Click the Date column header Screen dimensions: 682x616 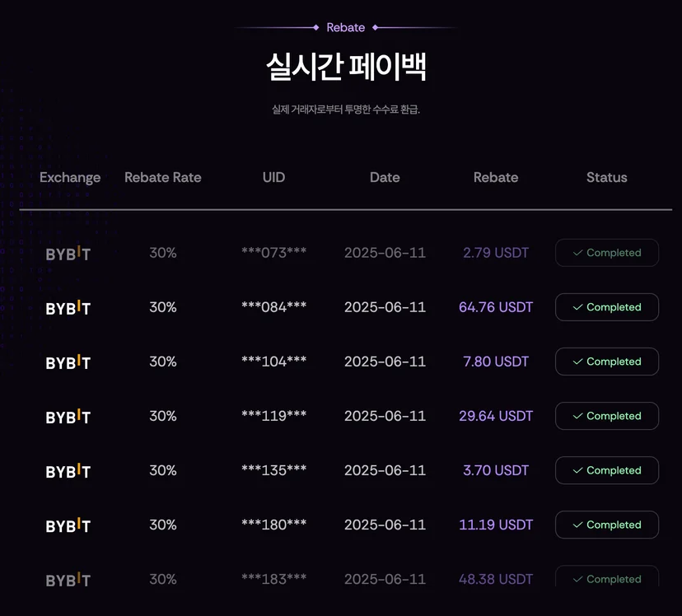(x=385, y=177)
